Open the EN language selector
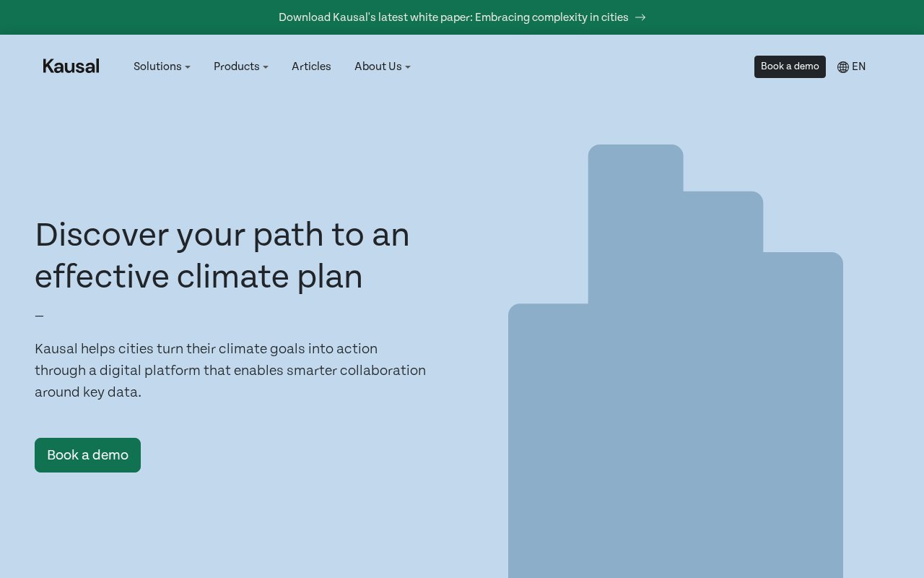Screen dimensions: 924x578 [x=852, y=67]
